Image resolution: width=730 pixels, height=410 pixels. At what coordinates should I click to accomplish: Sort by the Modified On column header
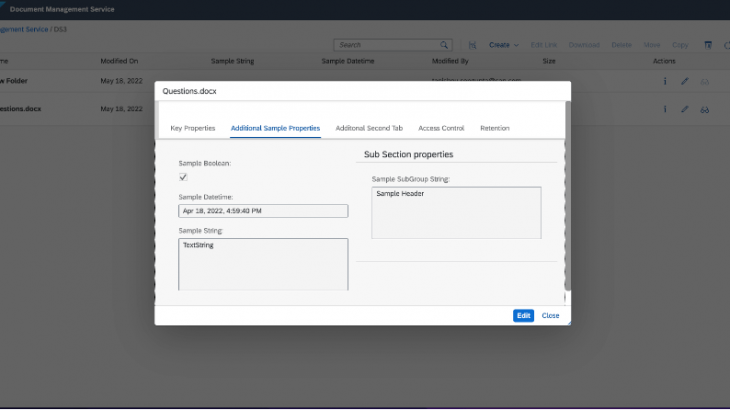pyautogui.click(x=119, y=61)
